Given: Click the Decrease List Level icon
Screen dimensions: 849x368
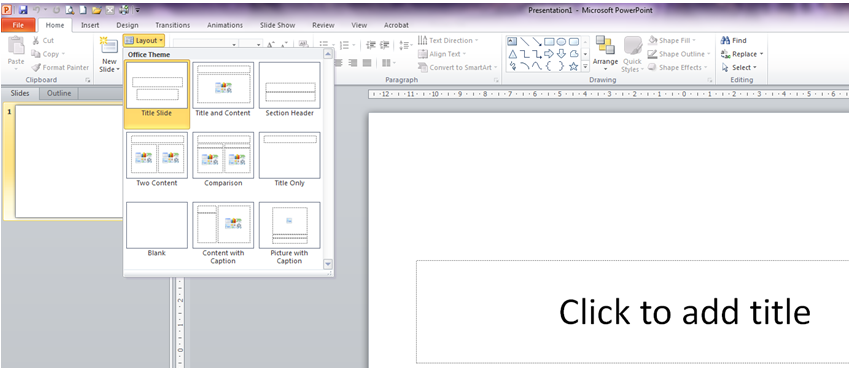Looking at the screenshot, I should [371, 45].
